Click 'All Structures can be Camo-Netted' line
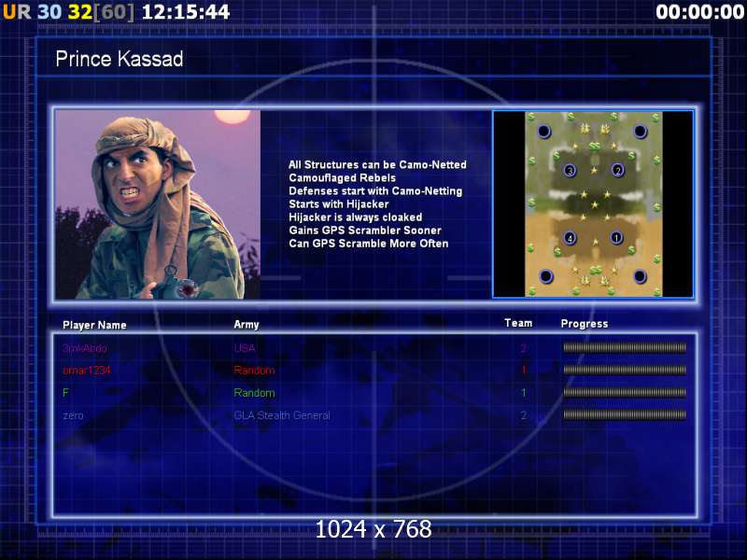 377,165
